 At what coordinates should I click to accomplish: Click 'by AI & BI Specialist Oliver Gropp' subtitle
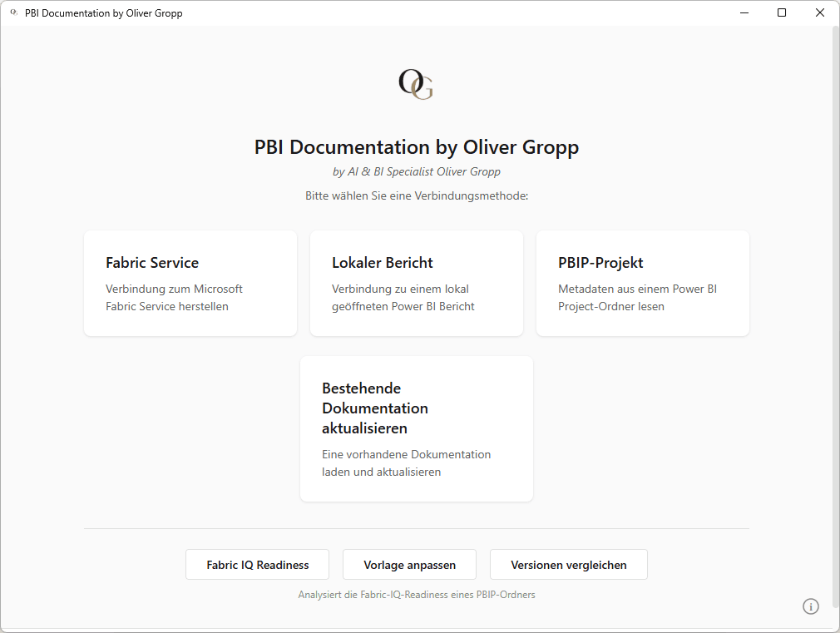[x=416, y=171]
